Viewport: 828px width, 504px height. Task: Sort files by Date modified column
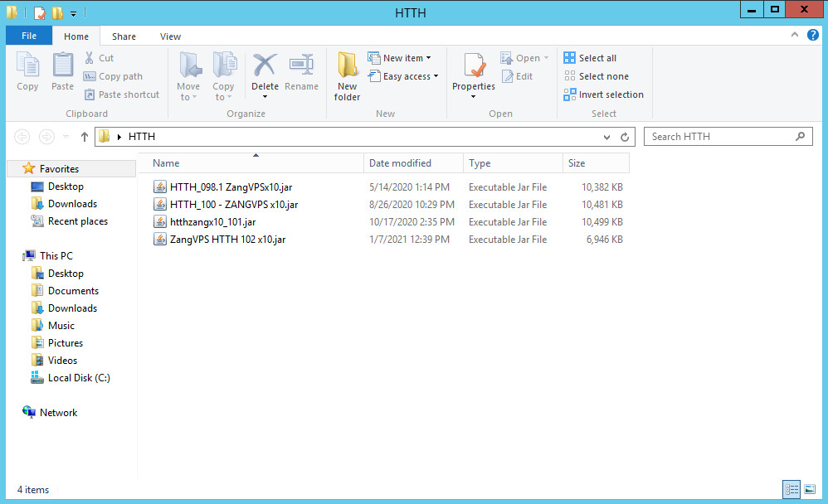[x=400, y=163]
